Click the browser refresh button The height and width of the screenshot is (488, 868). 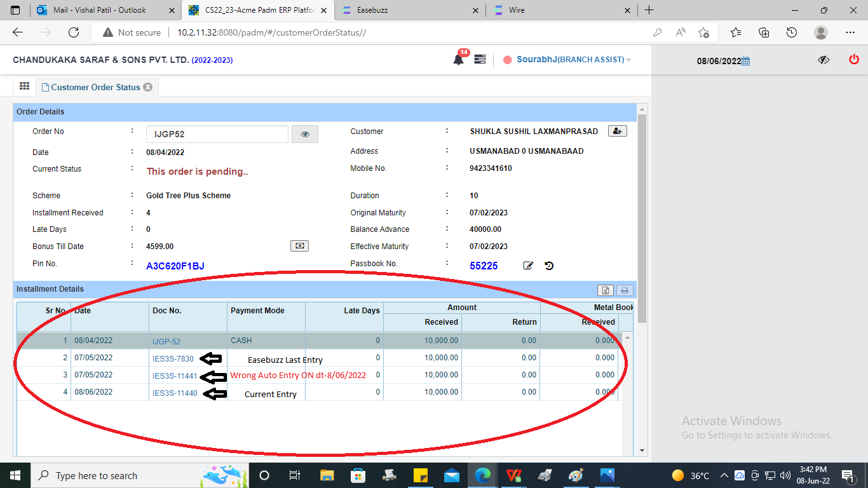tap(74, 32)
